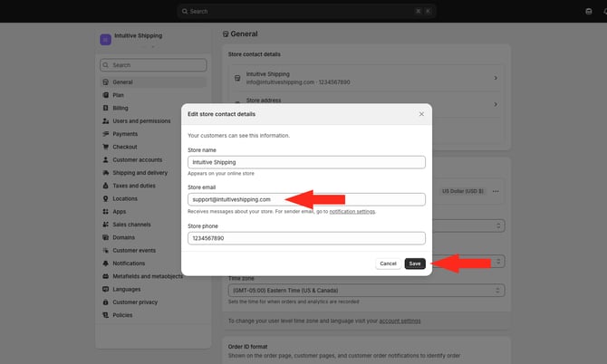This screenshot has width=607, height=364.
Task: Click the Customer privacy lock icon
Action: (x=106, y=302)
